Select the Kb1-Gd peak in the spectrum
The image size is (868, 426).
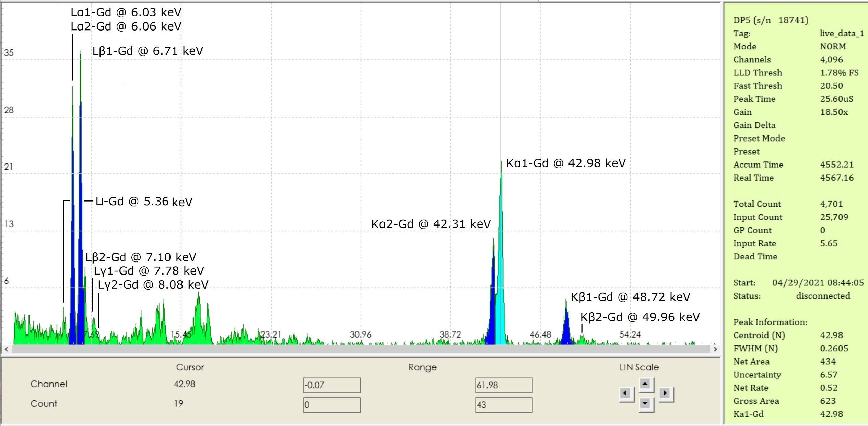tap(566, 319)
